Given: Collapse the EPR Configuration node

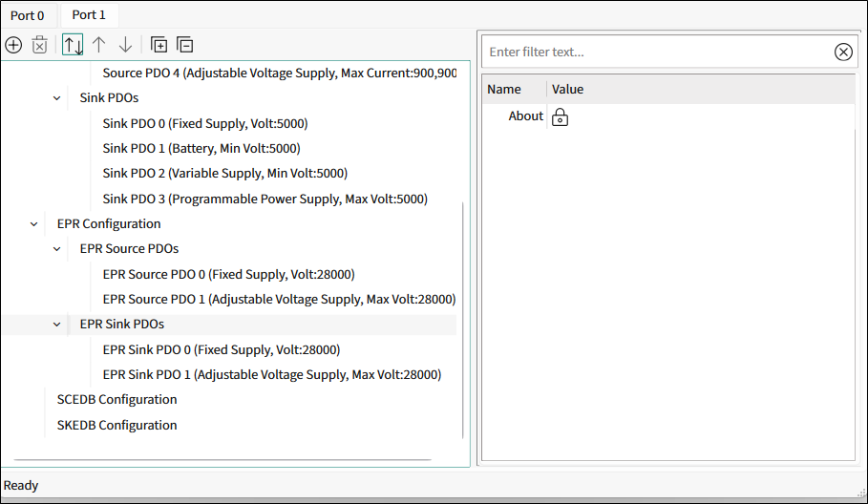Looking at the screenshot, I should 33,224.
